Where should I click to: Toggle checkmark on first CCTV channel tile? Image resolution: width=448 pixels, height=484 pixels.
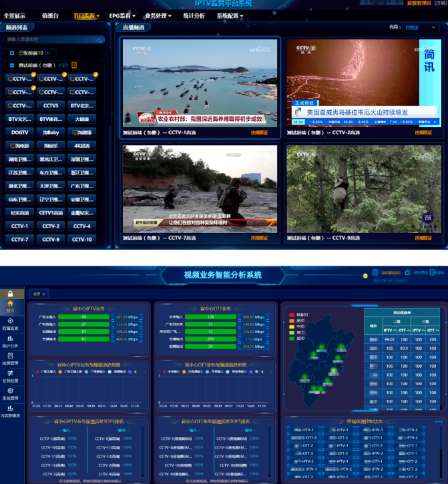click(33, 74)
